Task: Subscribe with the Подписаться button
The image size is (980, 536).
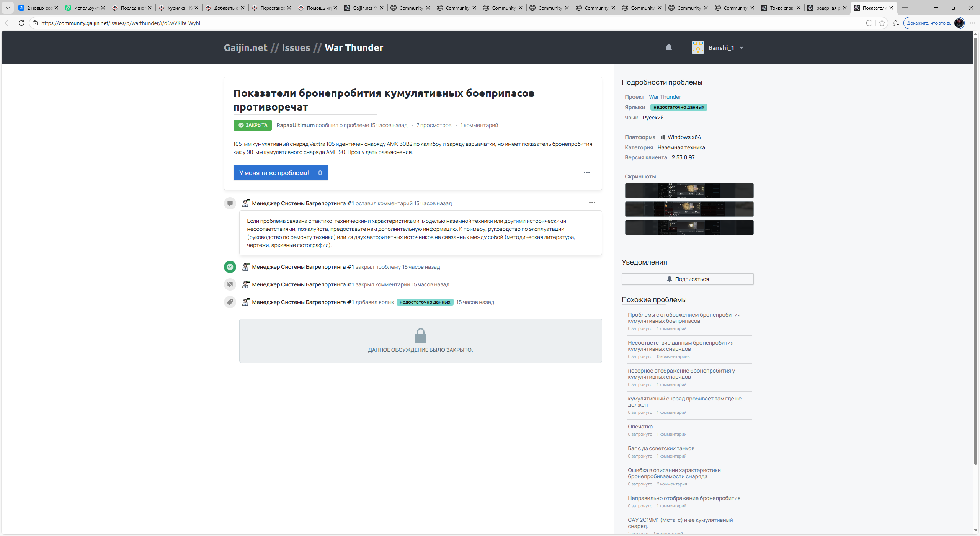Action: pyautogui.click(x=688, y=279)
